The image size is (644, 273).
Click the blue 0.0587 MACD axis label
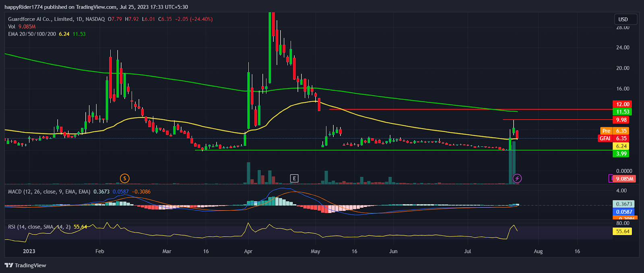tap(623, 212)
